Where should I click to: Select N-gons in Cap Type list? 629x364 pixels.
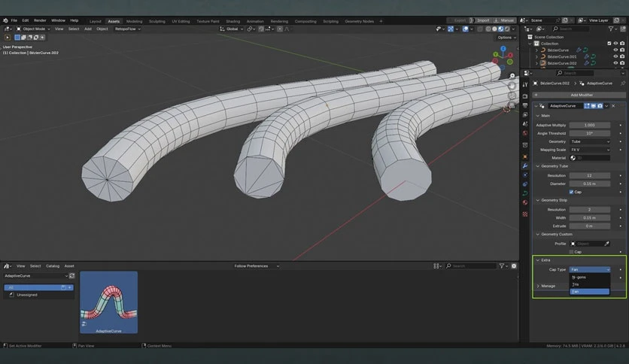tap(590, 277)
